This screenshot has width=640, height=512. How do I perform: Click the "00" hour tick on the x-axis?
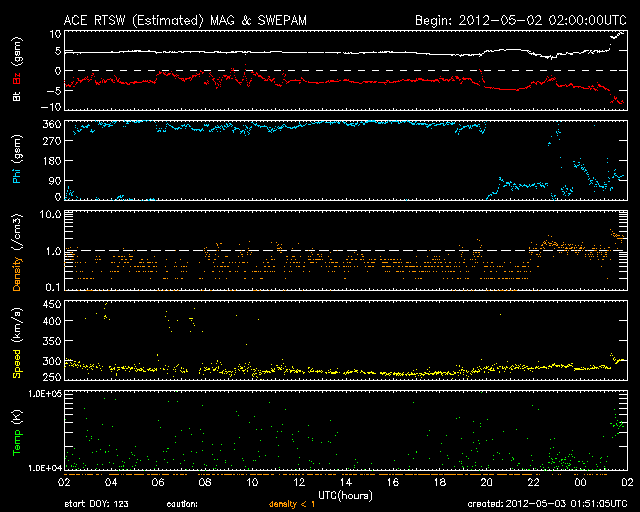(580, 482)
